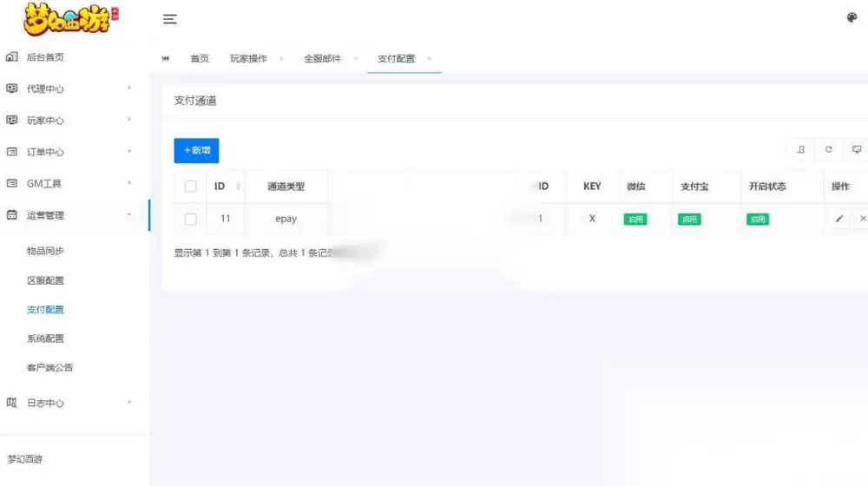The width and height of the screenshot is (868, 486).
Task: Click the column filter toolbar icon
Action: coord(800,149)
